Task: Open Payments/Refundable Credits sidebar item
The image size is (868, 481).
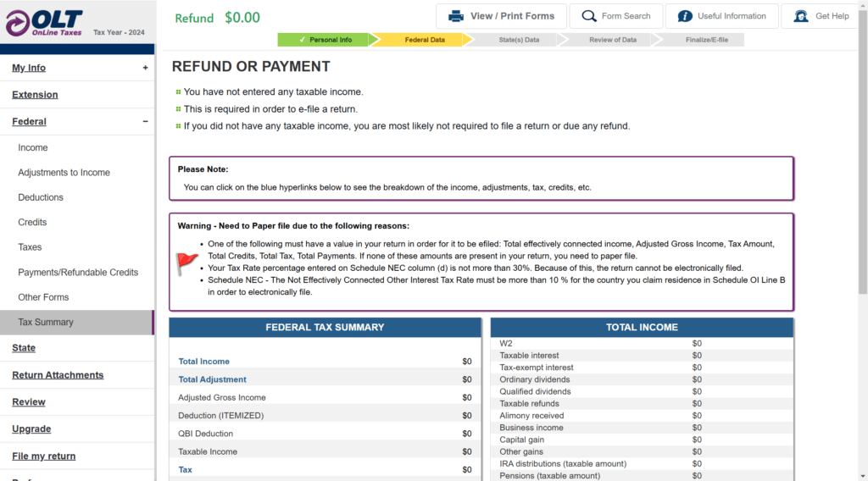Action: pos(78,273)
